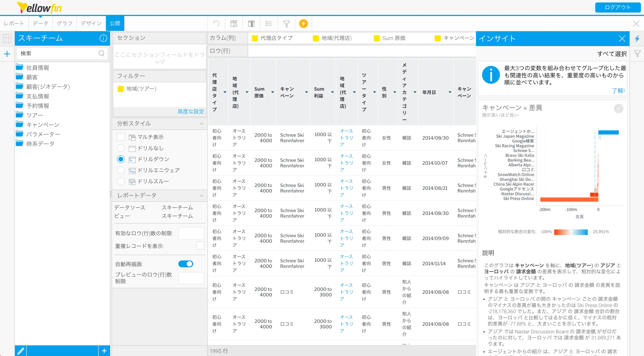Viewport: 644px width, 356px height.
Task: Click the 高度な設定 link
Action: coord(191,111)
